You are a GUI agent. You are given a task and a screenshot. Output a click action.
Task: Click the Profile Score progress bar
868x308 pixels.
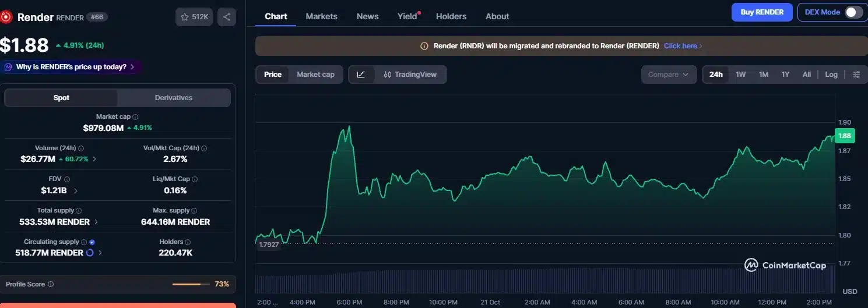pyautogui.click(x=191, y=285)
